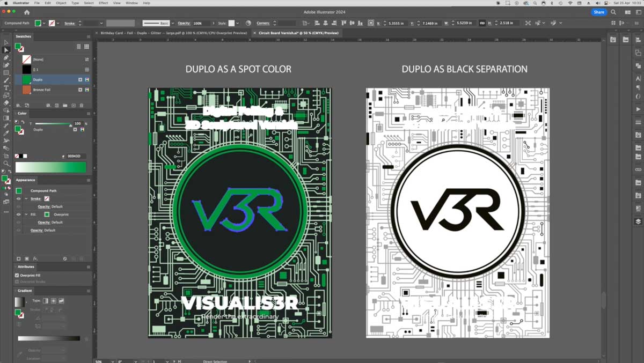Viewport: 644px width, 363px height.
Task: Choose the radial gradient type icon
Action: pyautogui.click(x=53, y=301)
